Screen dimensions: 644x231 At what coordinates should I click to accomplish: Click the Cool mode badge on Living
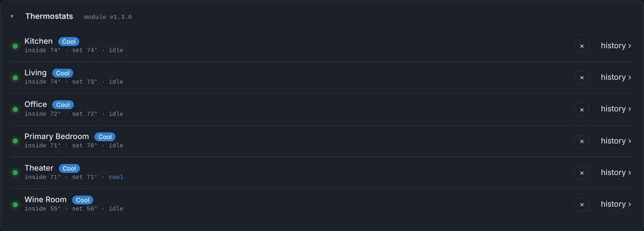click(x=63, y=73)
